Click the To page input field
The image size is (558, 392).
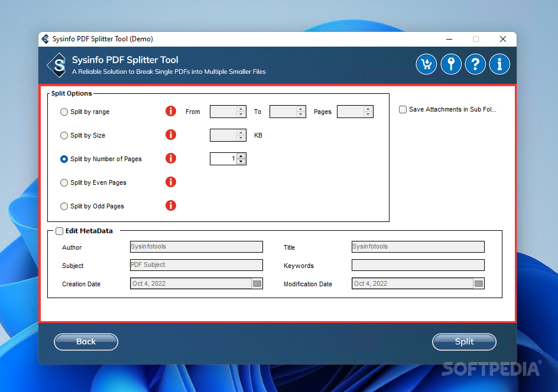284,112
